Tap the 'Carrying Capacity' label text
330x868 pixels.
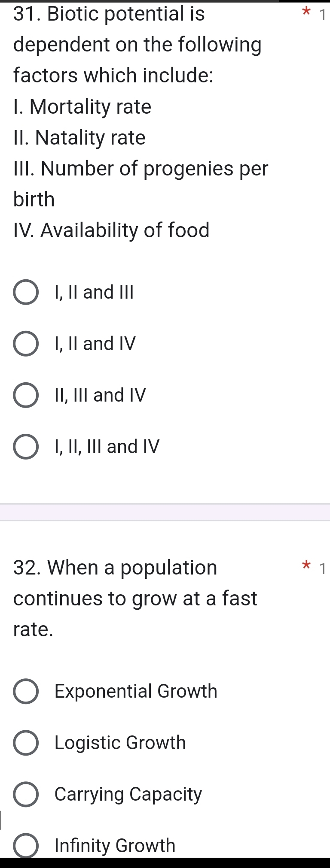(x=128, y=794)
